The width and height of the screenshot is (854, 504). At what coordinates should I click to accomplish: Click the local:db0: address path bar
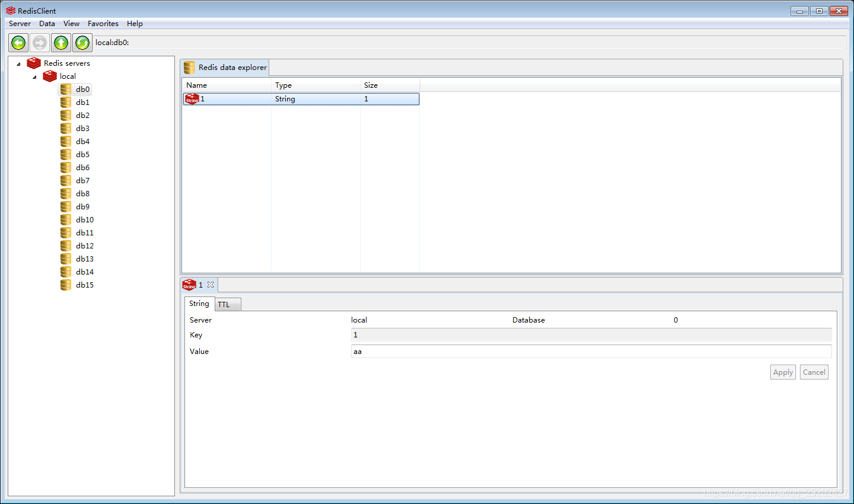click(470, 43)
